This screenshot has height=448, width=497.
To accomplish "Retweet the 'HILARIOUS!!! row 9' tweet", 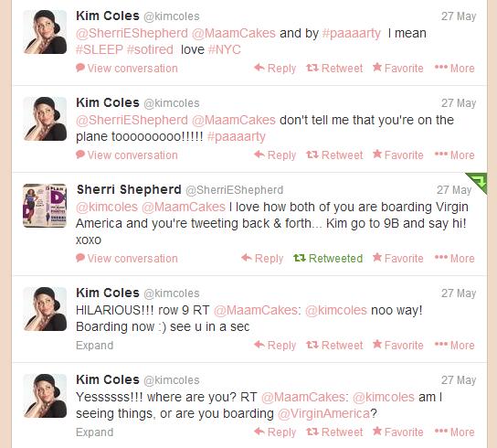I will pyautogui.click(x=334, y=346).
